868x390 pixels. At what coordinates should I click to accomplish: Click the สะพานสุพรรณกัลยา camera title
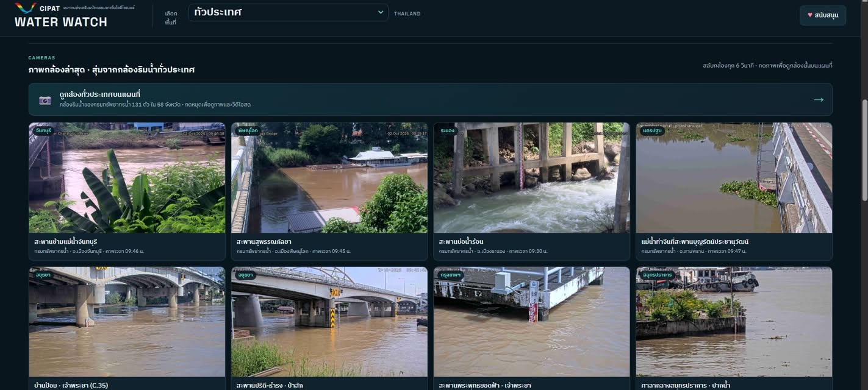[264, 242]
